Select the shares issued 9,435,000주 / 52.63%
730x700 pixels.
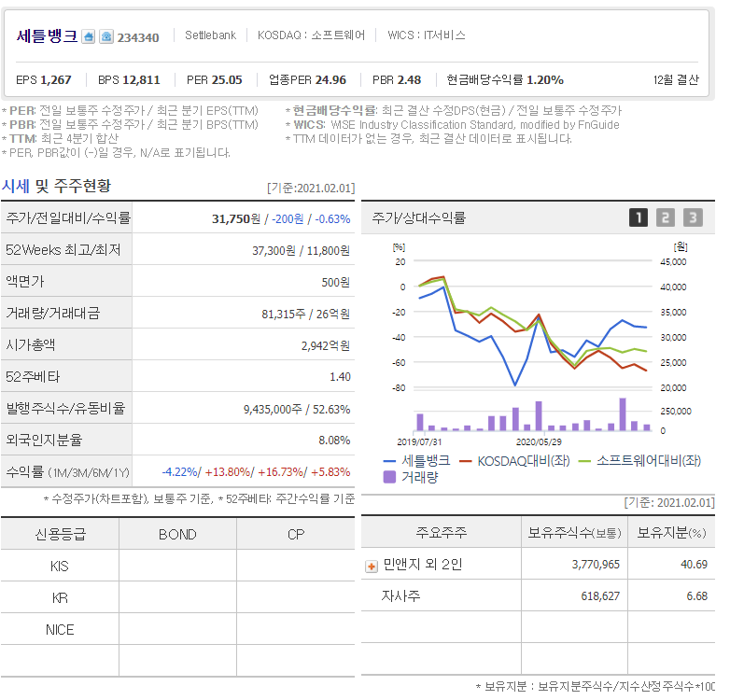297,410
